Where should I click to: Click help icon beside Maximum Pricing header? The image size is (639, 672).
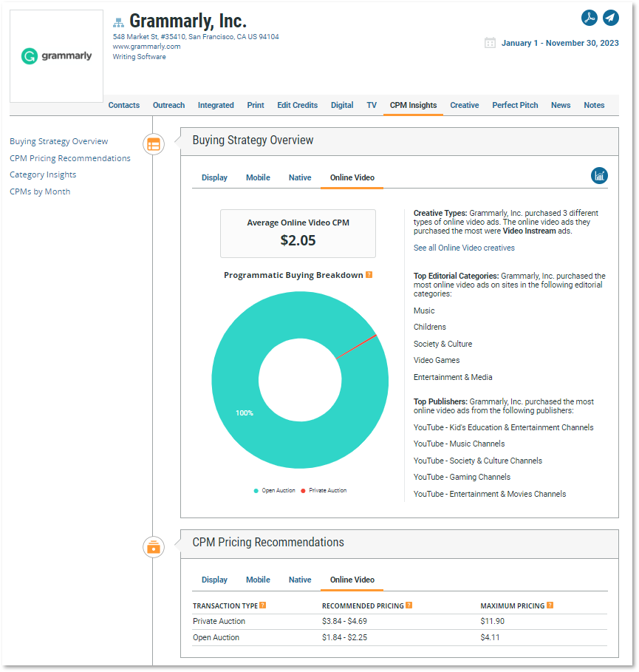pos(550,605)
